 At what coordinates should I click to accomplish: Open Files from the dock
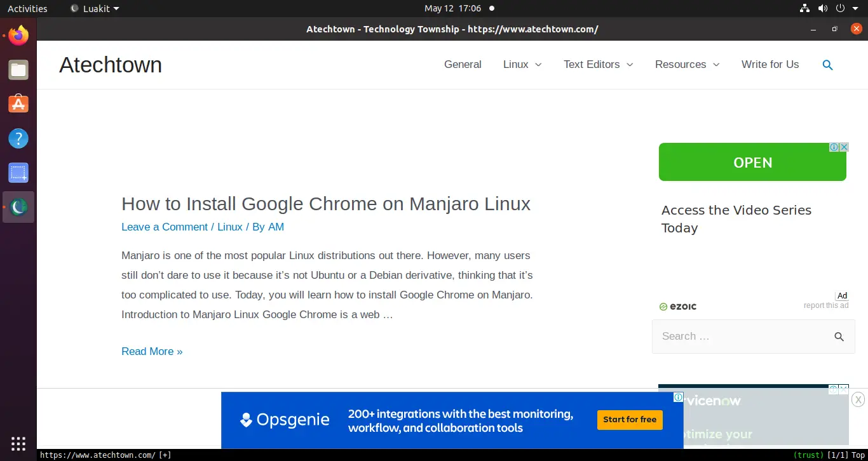[x=18, y=70]
